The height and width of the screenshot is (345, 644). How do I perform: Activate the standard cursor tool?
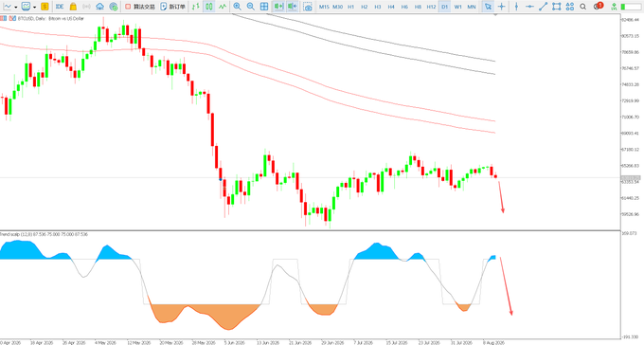pyautogui.click(x=488, y=7)
